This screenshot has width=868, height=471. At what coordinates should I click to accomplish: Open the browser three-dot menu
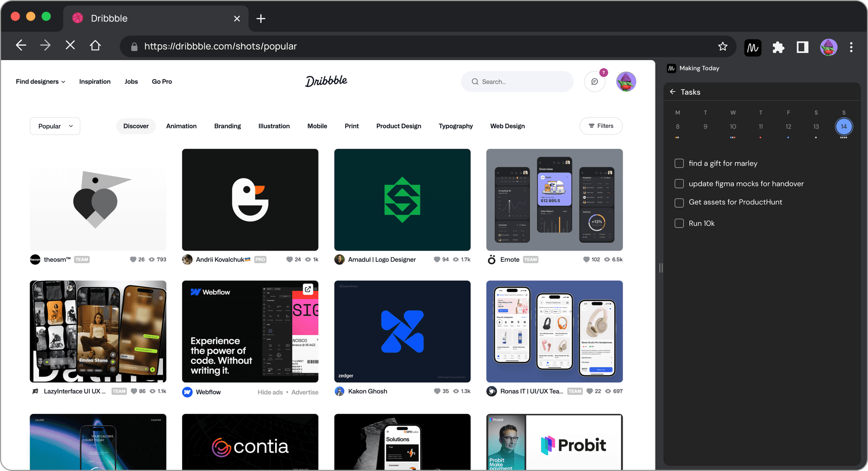click(851, 47)
